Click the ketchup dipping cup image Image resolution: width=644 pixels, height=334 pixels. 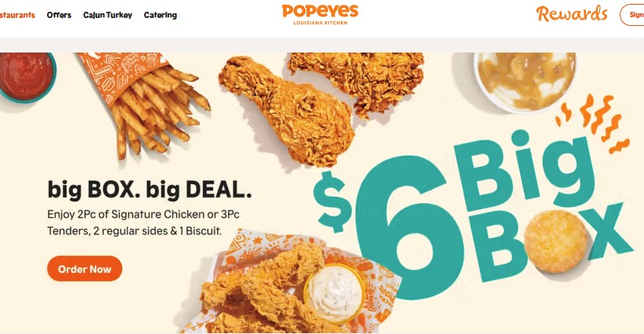[26, 77]
